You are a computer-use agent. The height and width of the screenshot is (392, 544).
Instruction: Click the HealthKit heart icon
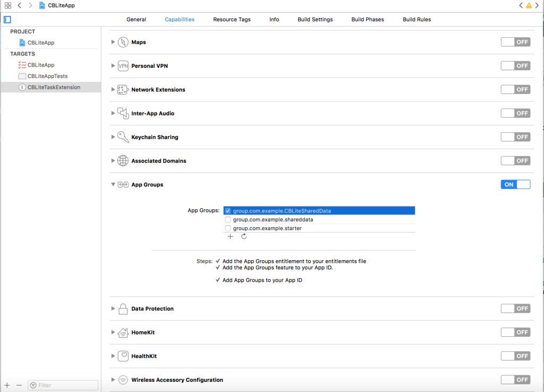(x=123, y=356)
